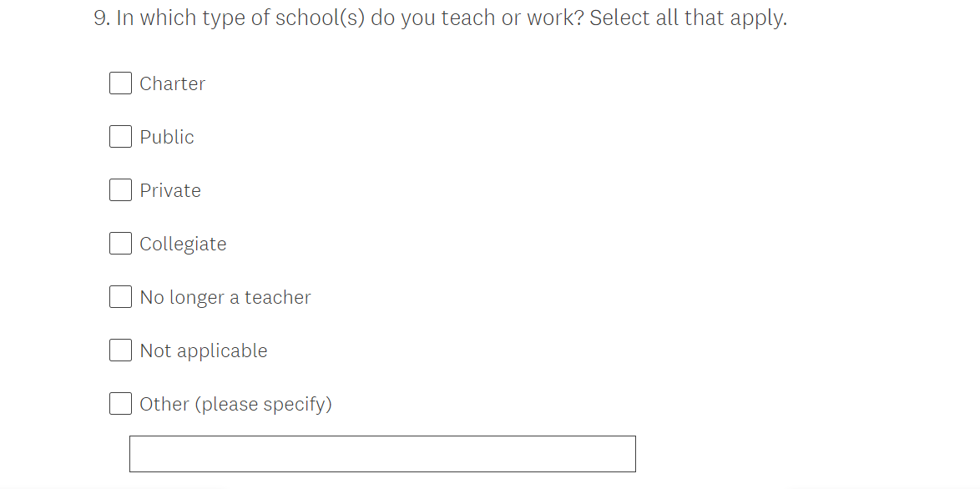Select the Private checkbox

pyautogui.click(x=120, y=190)
